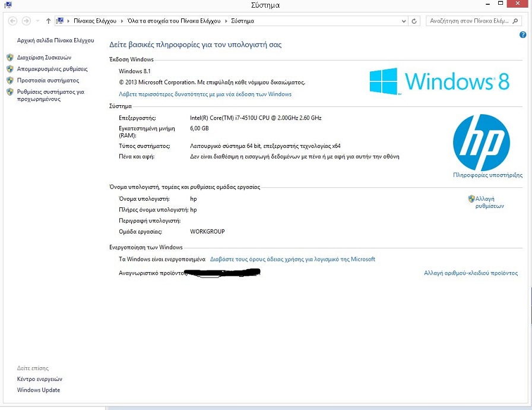Viewport: 532px width, 410px height.
Task: Open address bar history dropdown
Action: point(404,21)
